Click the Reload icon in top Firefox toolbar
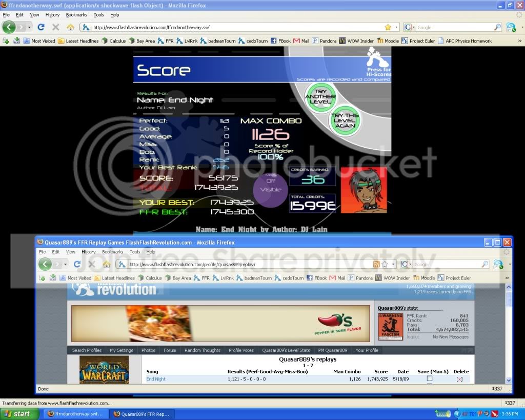The image size is (525, 420). pyautogui.click(x=42, y=27)
